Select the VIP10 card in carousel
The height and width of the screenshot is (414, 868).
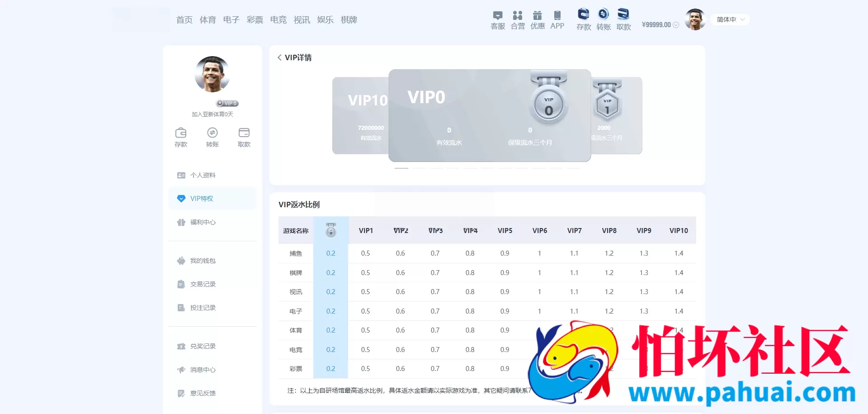coord(360,115)
